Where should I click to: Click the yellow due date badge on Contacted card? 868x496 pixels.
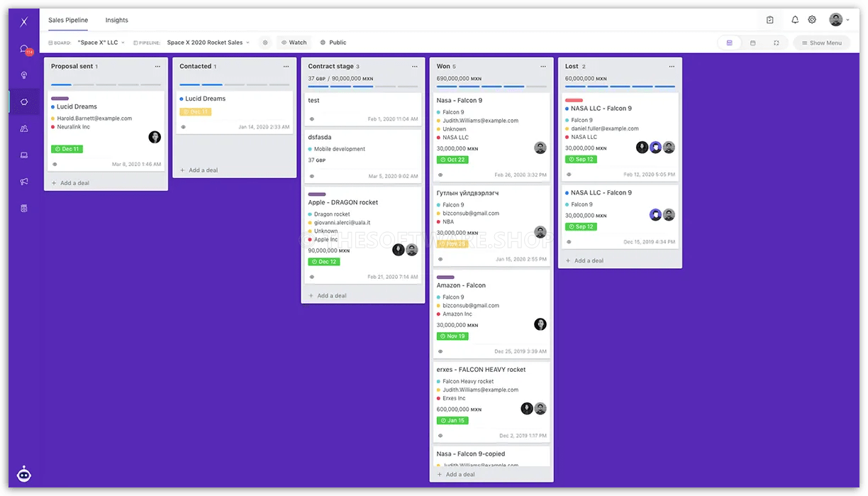point(196,111)
